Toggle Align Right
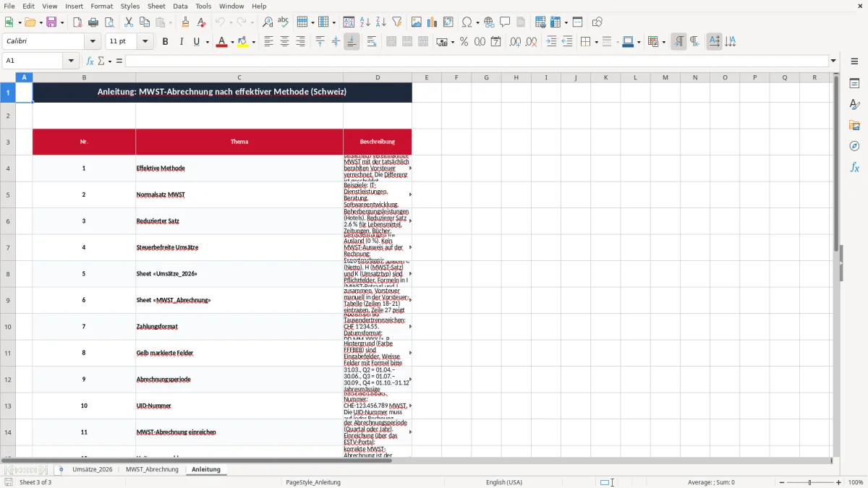The height and width of the screenshot is (488, 868). click(300, 42)
